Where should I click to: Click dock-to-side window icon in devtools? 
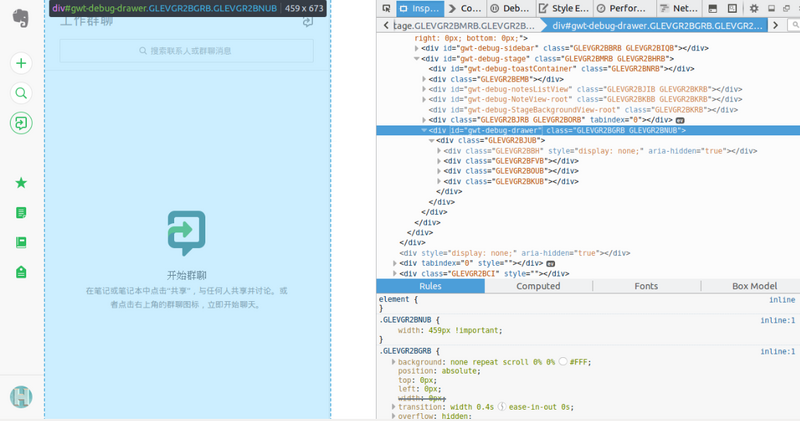(771, 8)
